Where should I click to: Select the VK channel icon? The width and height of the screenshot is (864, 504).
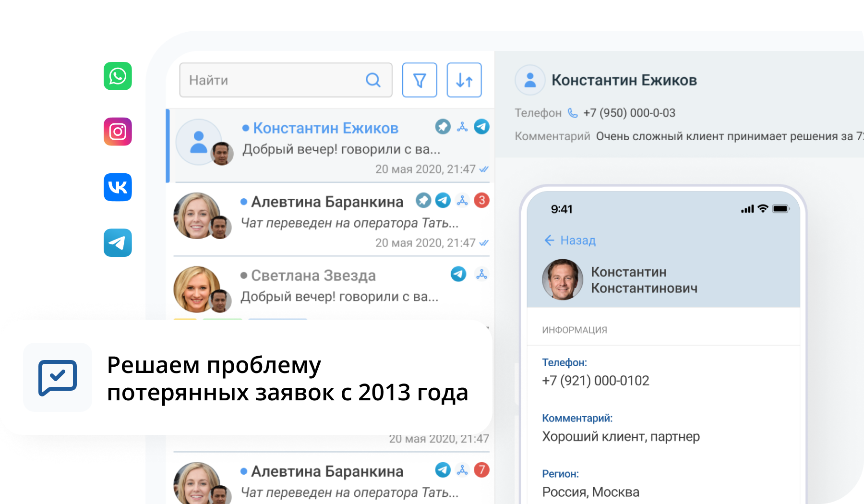(x=118, y=187)
